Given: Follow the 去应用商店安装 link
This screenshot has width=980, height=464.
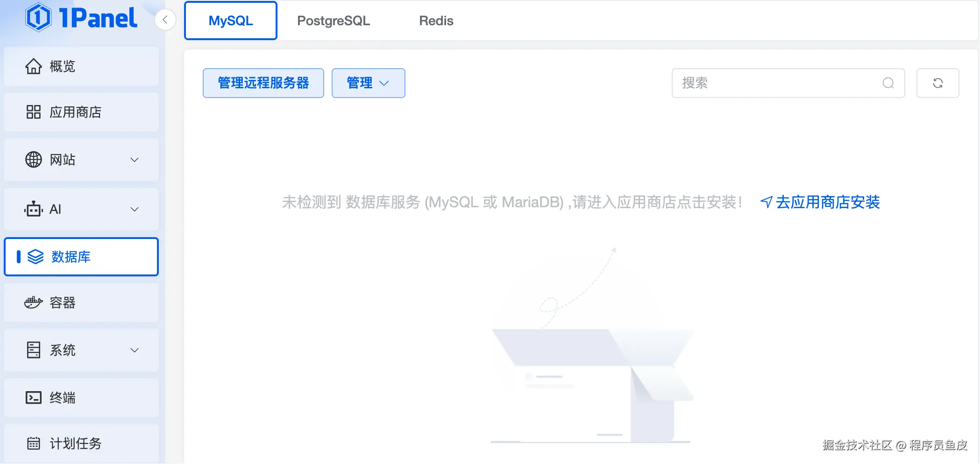Looking at the screenshot, I should tap(820, 202).
